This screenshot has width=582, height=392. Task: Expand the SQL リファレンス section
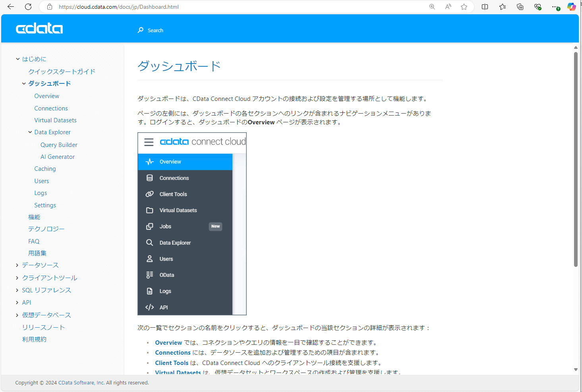click(x=17, y=290)
